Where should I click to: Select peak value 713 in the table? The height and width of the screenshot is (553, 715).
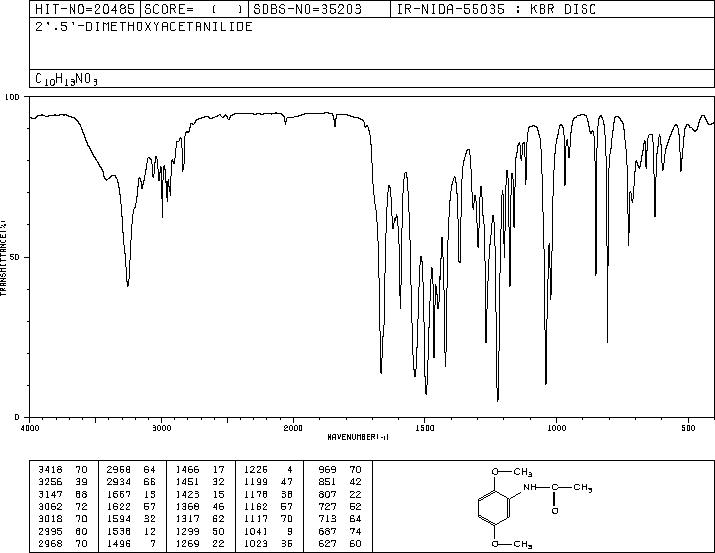[327, 519]
